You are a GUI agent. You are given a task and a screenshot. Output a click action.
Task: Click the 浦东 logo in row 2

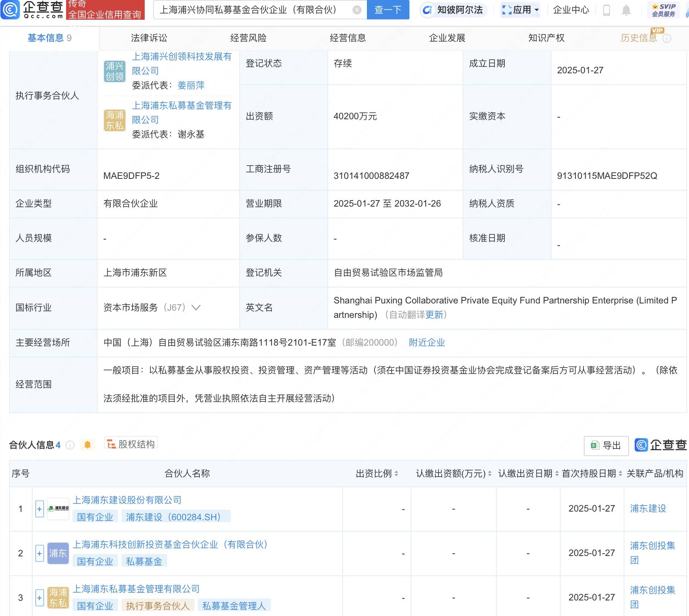[x=58, y=553]
